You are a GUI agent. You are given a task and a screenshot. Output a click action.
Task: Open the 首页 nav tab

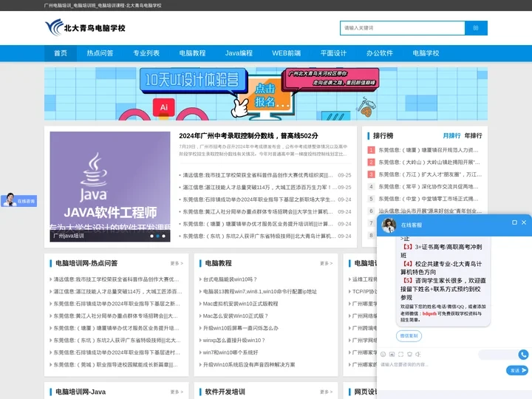[61, 53]
